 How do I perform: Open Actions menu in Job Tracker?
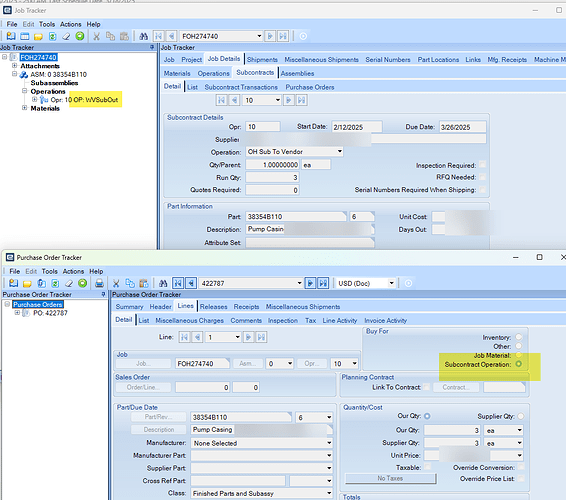pyautogui.click(x=70, y=24)
